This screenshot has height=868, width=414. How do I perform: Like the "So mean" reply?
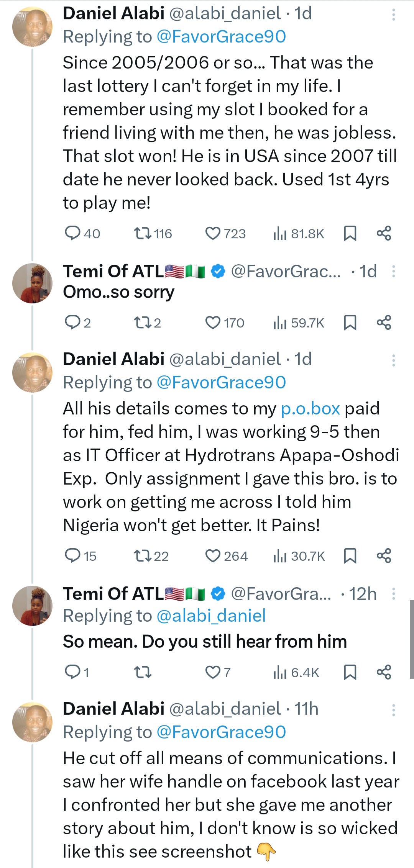pos(213,672)
